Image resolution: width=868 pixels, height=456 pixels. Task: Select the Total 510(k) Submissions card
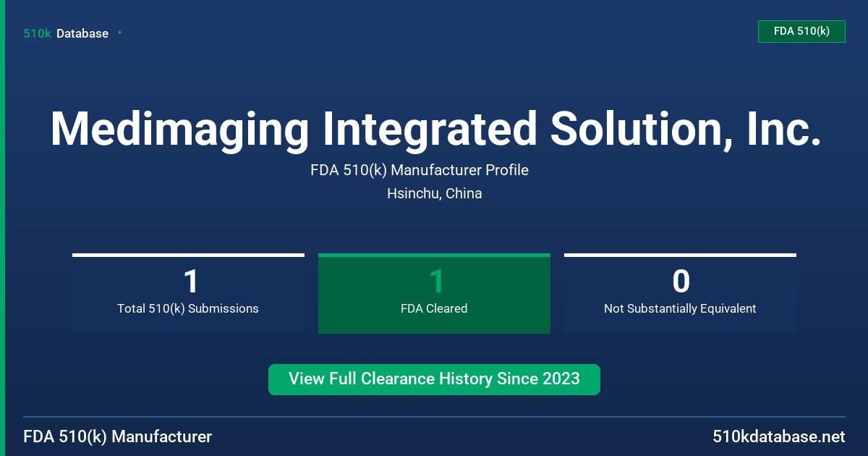(188, 293)
